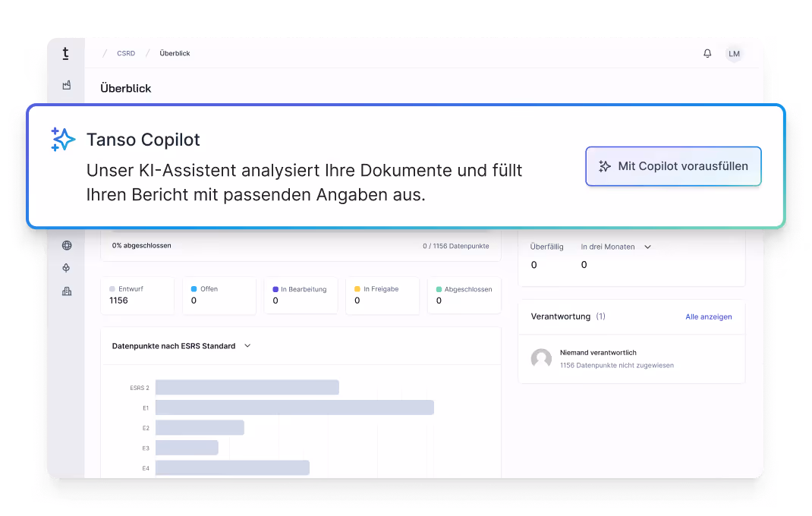Open the 'In drei Monaten' dropdown

[x=615, y=247]
